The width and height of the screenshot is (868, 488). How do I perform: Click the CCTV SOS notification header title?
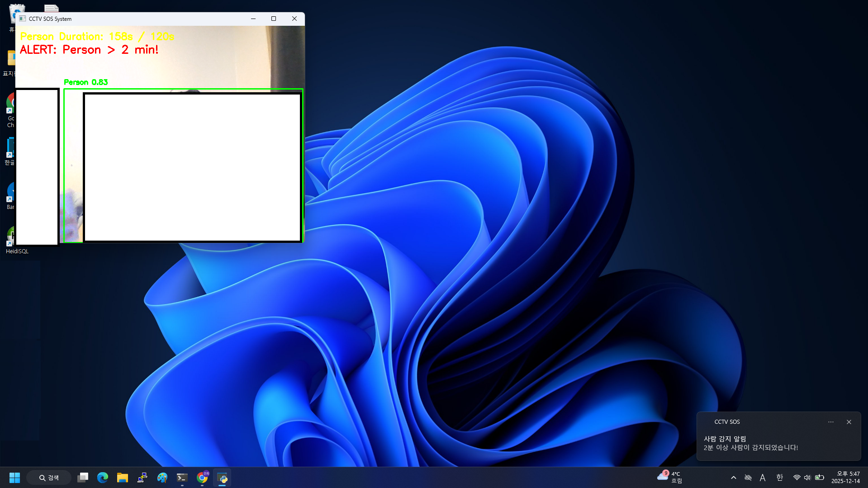727,422
